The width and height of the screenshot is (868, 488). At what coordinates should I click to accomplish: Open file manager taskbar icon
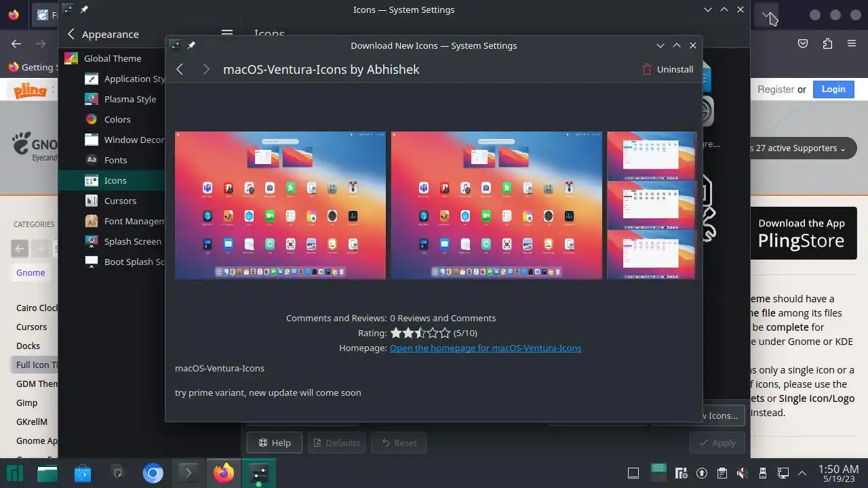pyautogui.click(x=47, y=472)
